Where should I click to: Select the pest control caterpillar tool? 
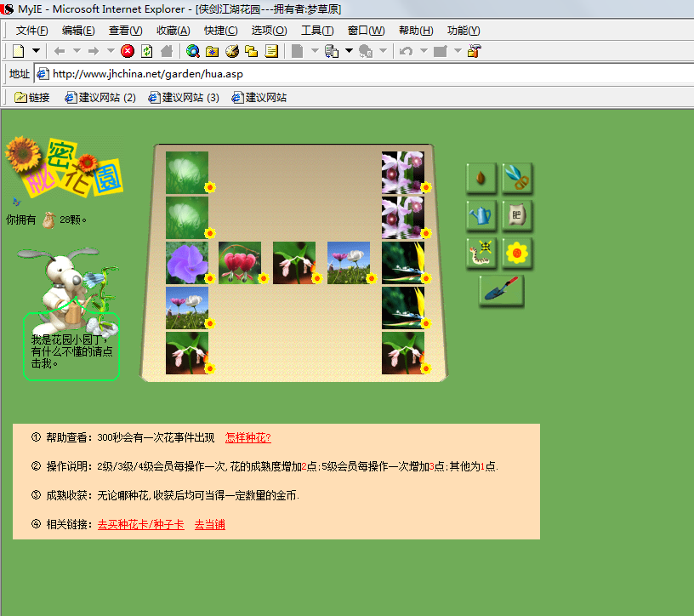coord(481,254)
